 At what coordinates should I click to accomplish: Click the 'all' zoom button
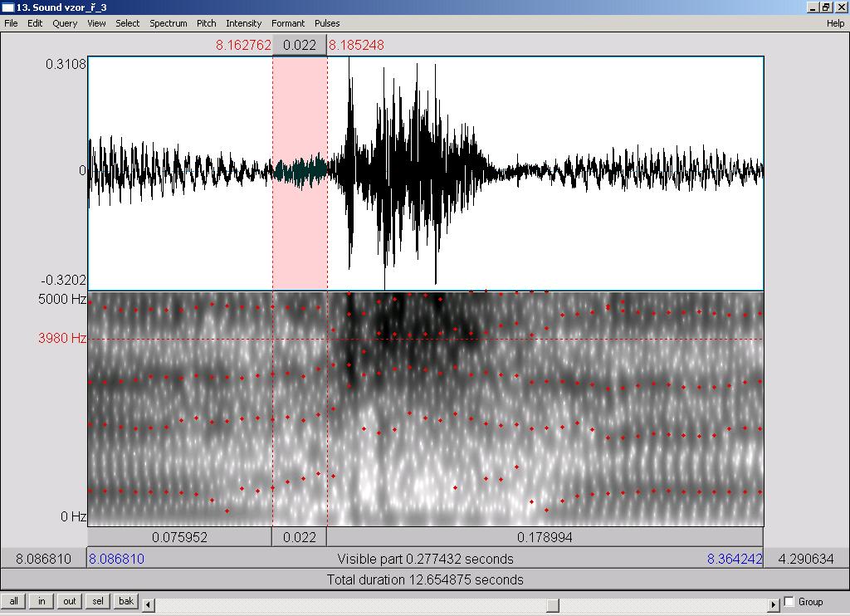(x=13, y=601)
